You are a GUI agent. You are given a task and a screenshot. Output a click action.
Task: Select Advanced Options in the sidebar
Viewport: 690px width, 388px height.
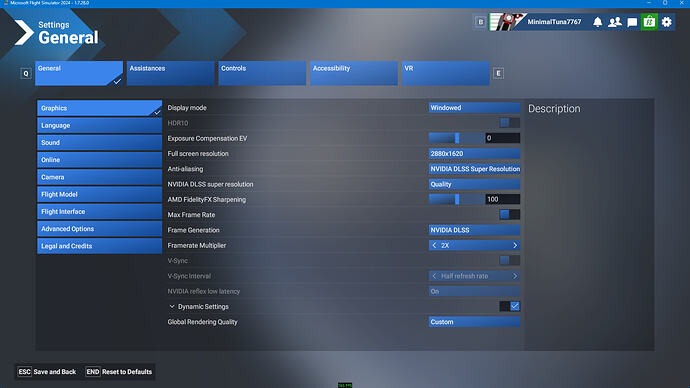[x=99, y=229]
